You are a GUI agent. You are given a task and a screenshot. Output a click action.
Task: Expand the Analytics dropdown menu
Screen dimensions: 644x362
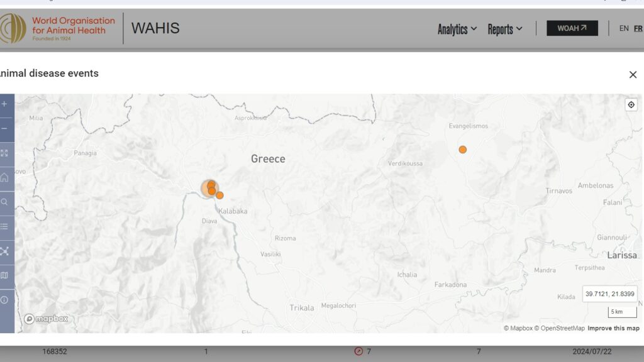pyautogui.click(x=457, y=29)
